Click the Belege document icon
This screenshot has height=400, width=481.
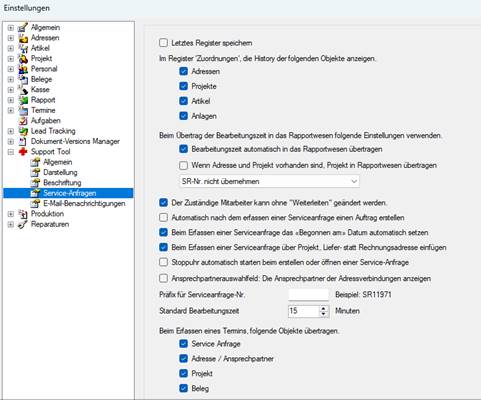23,79
